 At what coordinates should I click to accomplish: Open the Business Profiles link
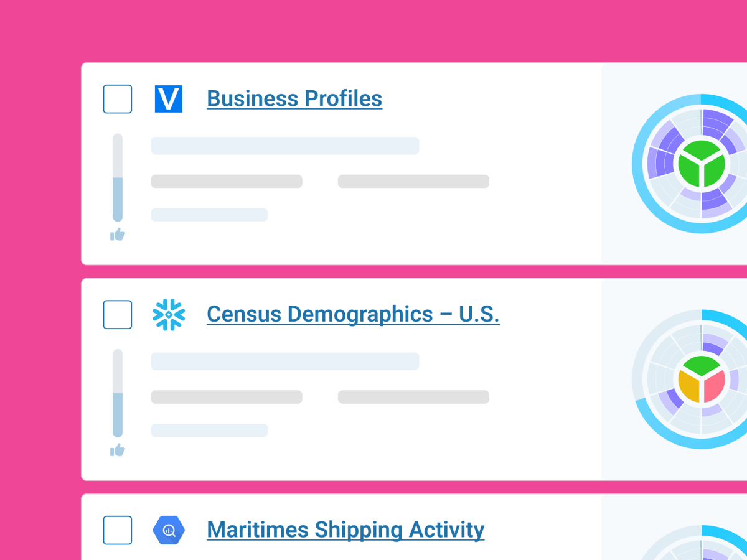point(294,98)
